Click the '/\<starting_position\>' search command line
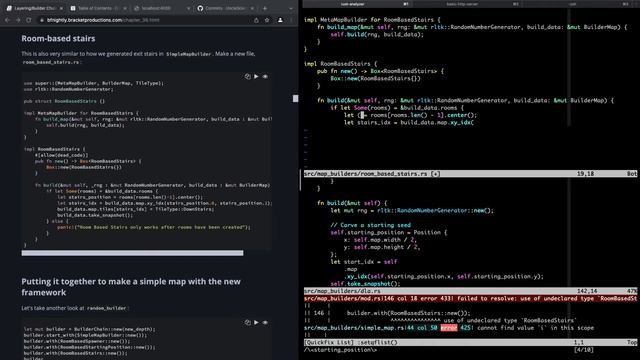The width and height of the screenshot is (640, 360). [340, 350]
